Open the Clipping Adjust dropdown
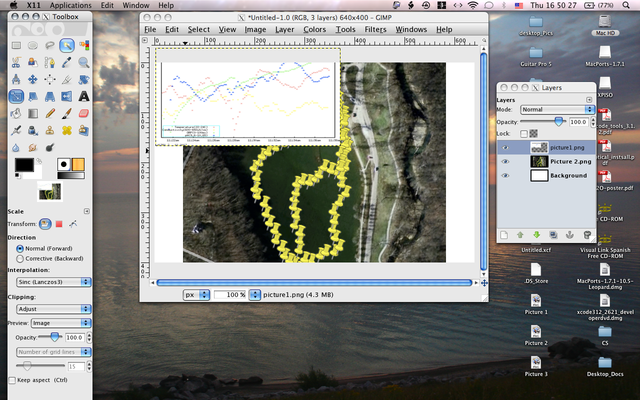Image resolution: width=640 pixels, height=400 pixels. [x=53, y=309]
